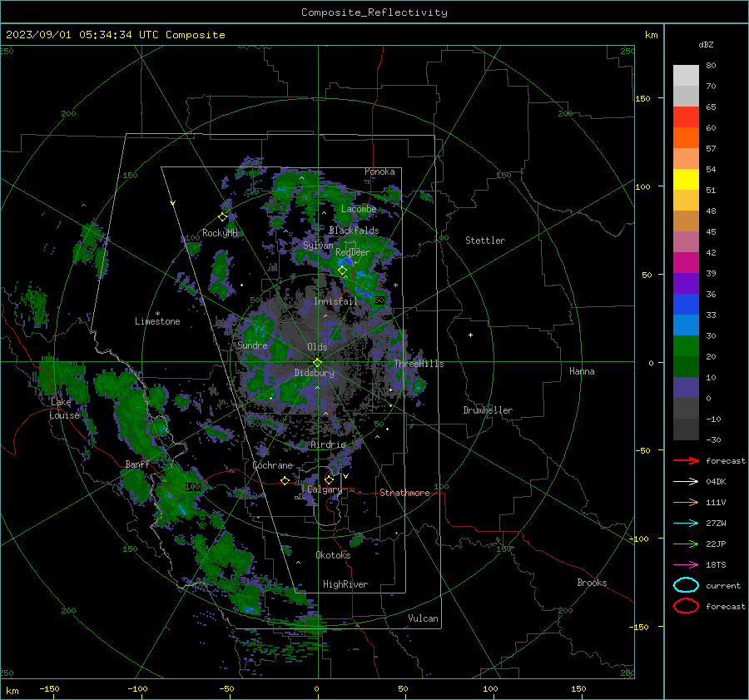Click the white 04DK arrow icon

686,482
